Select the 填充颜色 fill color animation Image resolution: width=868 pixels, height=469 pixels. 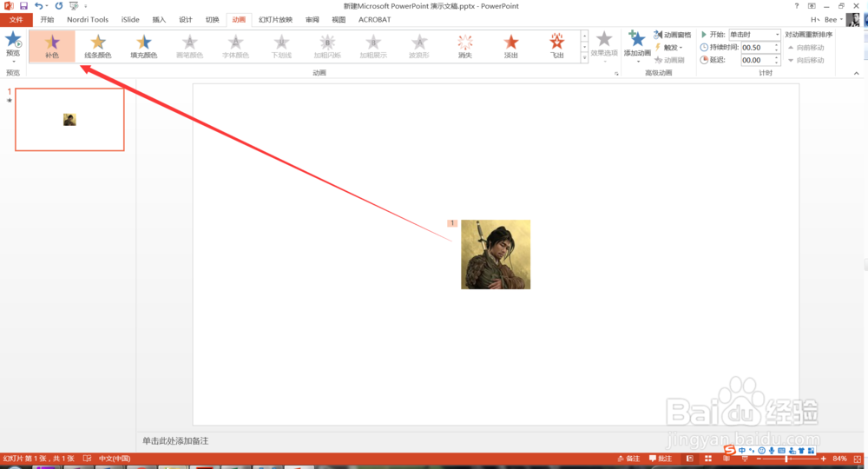[144, 45]
